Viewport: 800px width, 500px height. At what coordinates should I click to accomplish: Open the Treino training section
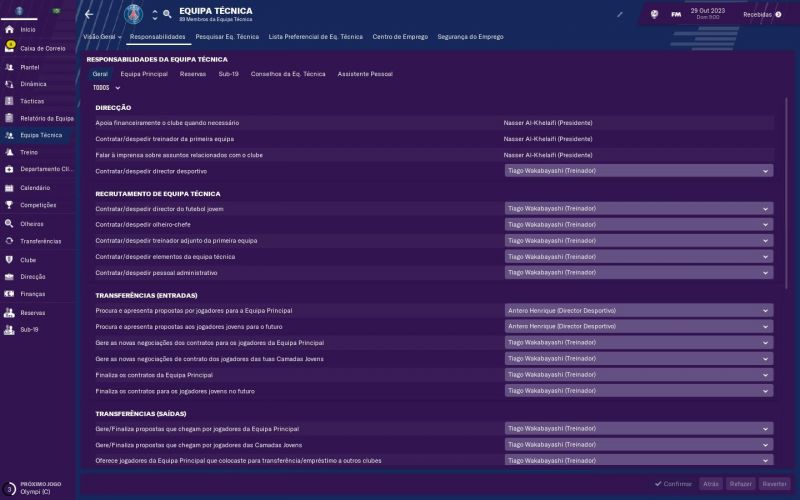[9, 152]
